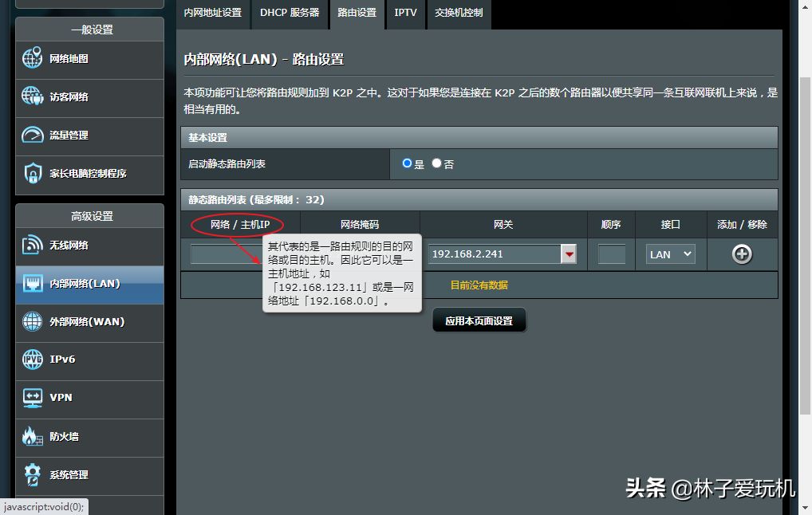Open the 防火墙 firewall icon
Screen dimensions: 812x515
point(33,436)
